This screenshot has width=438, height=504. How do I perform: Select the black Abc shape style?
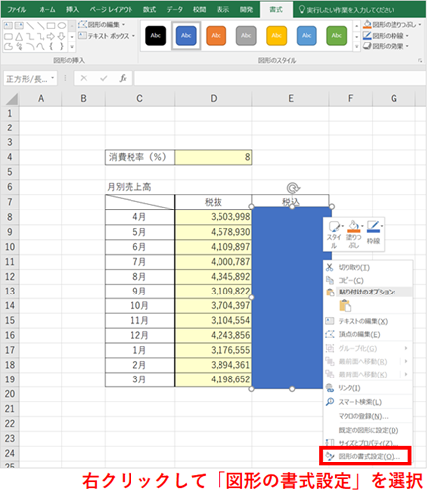pyautogui.click(x=155, y=36)
